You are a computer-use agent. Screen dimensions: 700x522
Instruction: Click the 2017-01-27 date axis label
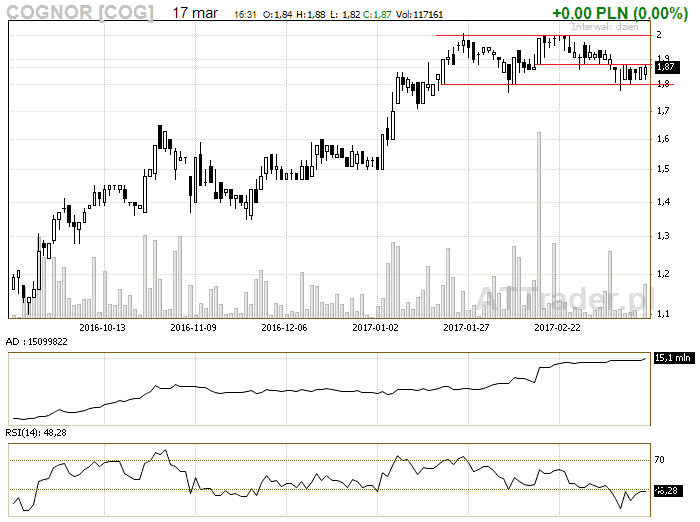click(x=467, y=326)
